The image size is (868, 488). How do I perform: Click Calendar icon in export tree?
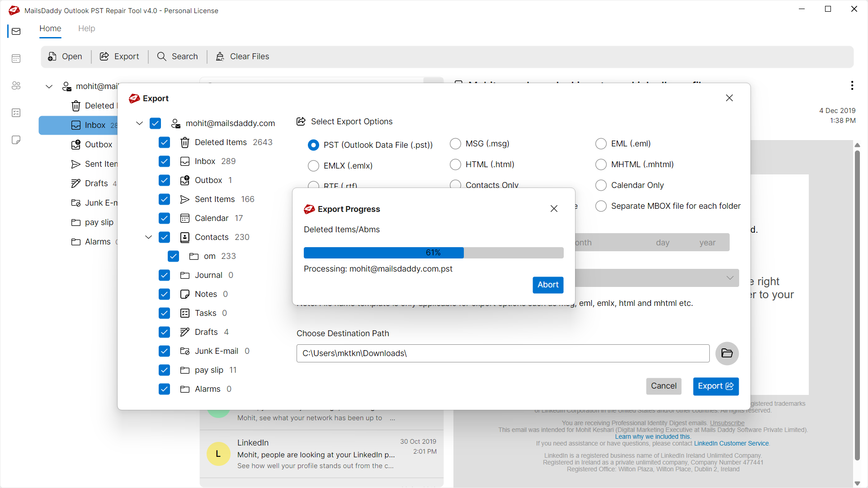185,218
